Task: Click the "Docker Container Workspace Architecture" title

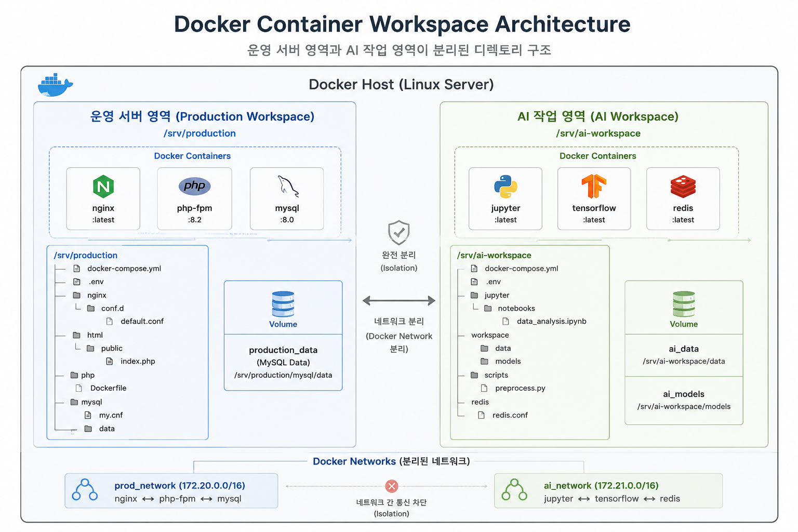Action: pos(402,24)
